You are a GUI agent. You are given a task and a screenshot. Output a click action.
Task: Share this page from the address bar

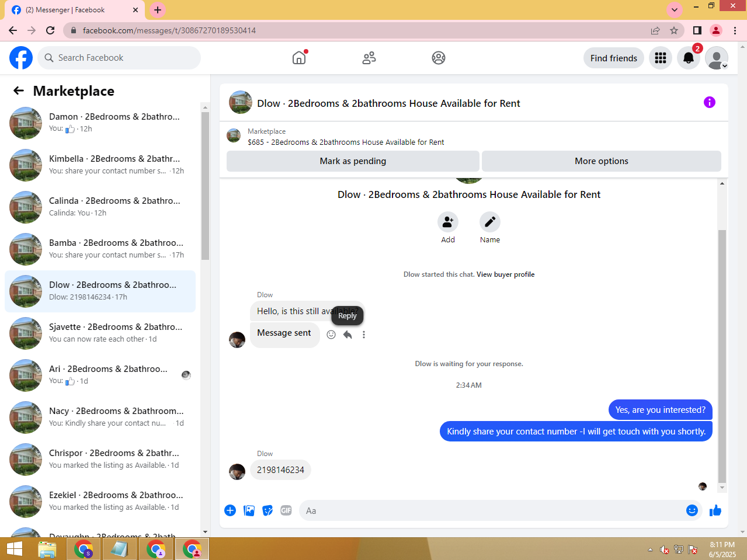pyautogui.click(x=655, y=30)
